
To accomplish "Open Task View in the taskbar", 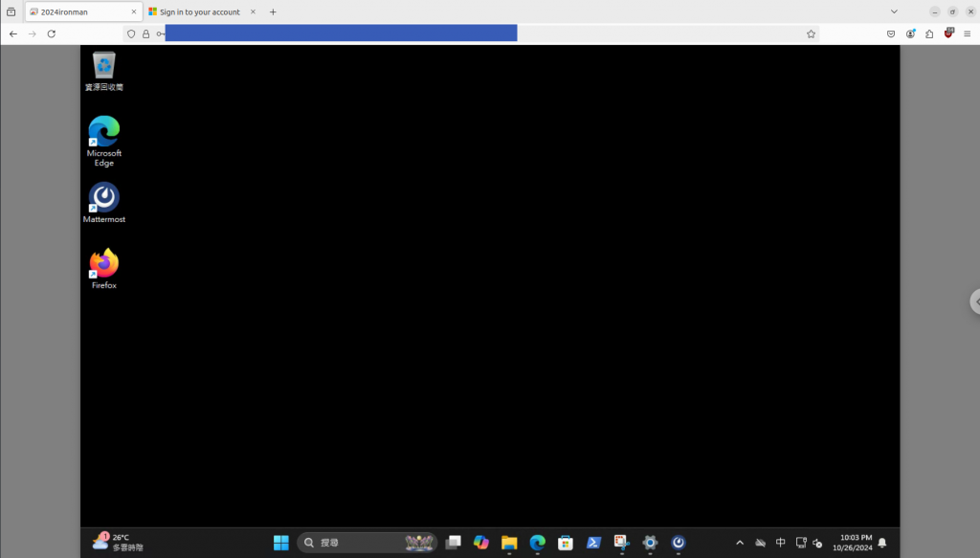I will 453,543.
